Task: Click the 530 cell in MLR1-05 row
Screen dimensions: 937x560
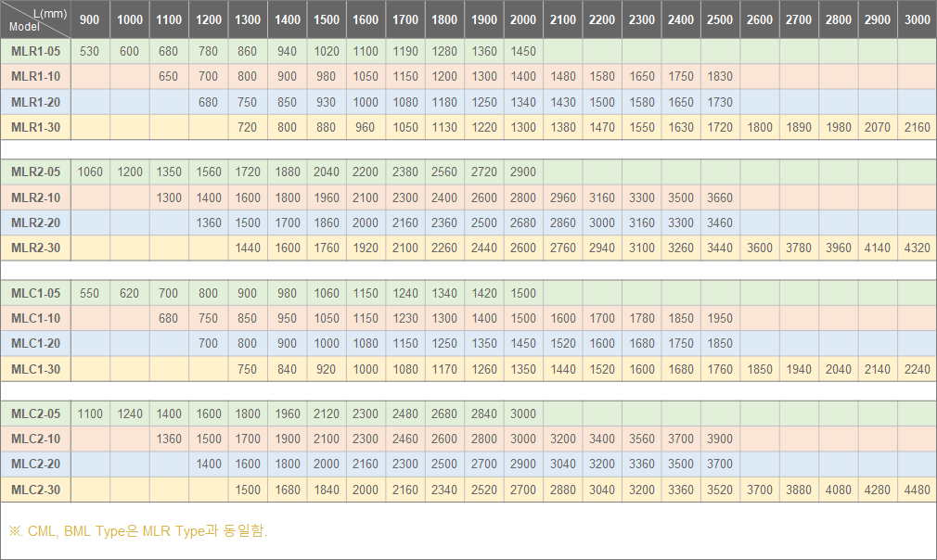Action: [x=90, y=52]
